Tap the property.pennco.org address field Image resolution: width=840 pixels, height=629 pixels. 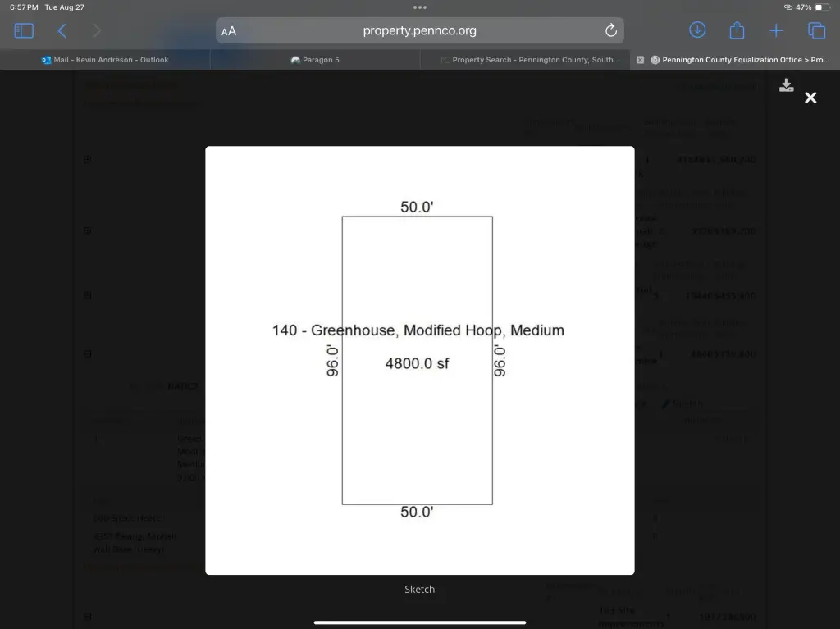tap(419, 31)
